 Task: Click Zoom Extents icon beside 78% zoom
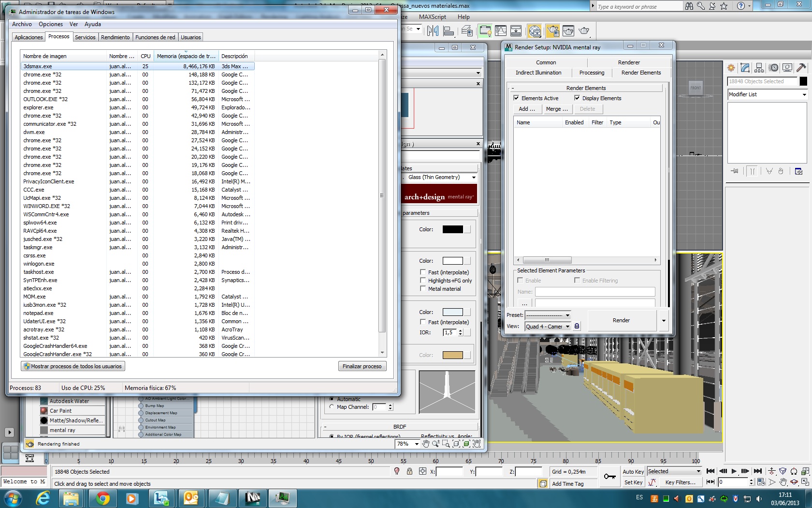coord(456,444)
